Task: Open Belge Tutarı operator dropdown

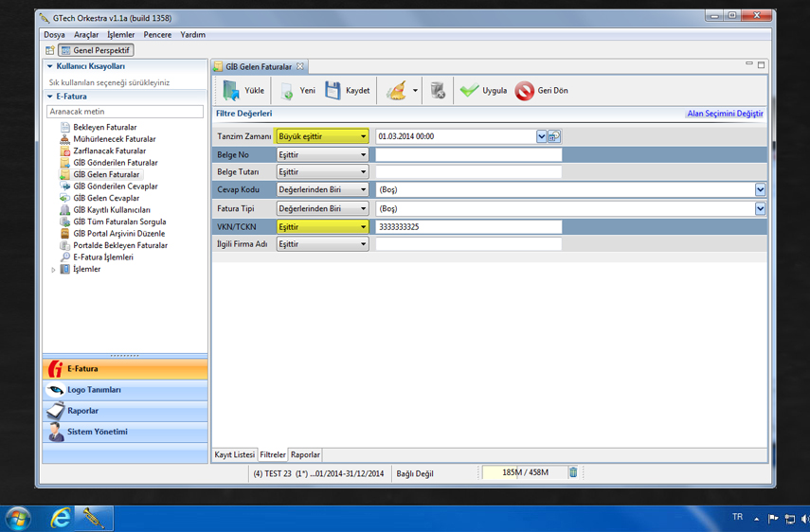Action: 322,172
